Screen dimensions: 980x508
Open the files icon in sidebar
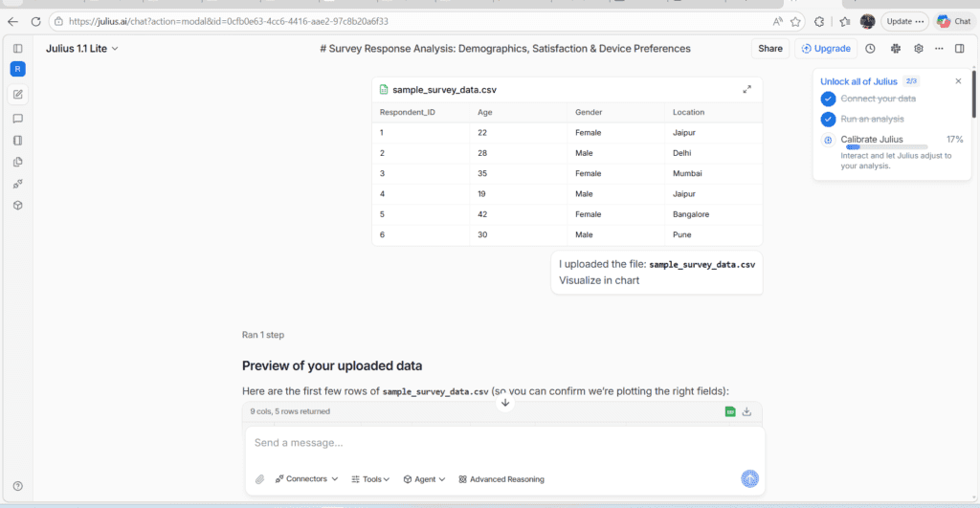[17, 162]
